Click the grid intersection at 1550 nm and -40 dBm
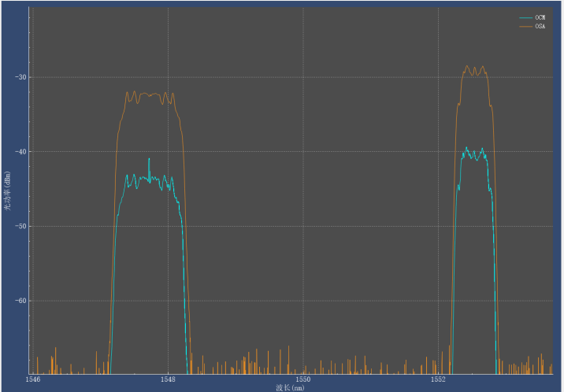 pos(303,152)
